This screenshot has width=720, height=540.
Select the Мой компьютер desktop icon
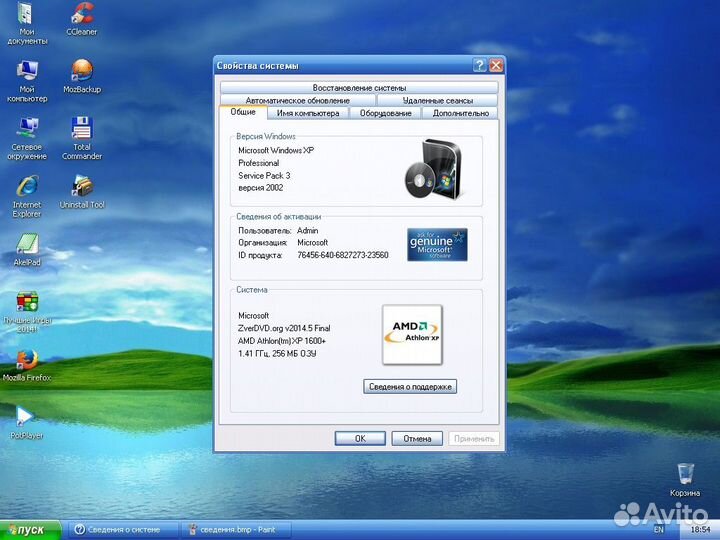(27, 81)
